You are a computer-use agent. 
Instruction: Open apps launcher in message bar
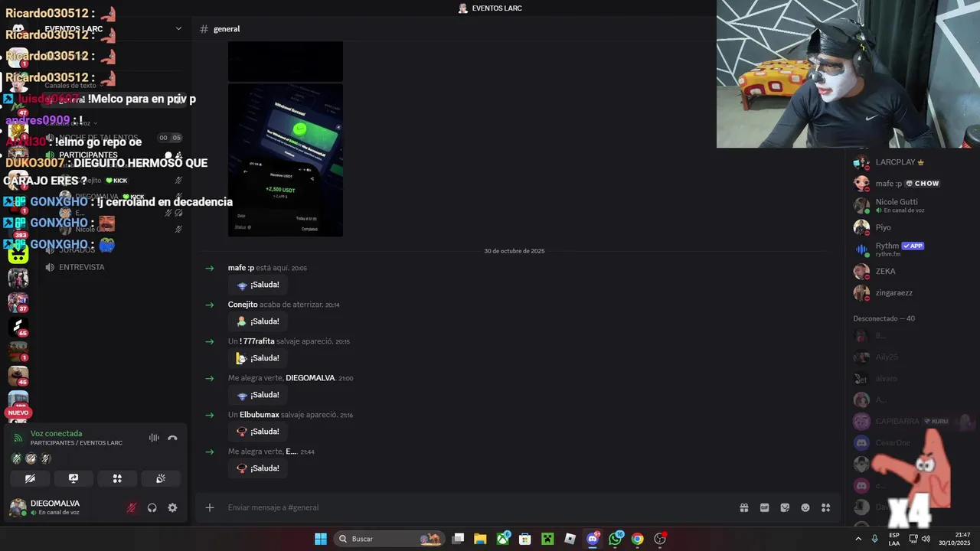(825, 507)
